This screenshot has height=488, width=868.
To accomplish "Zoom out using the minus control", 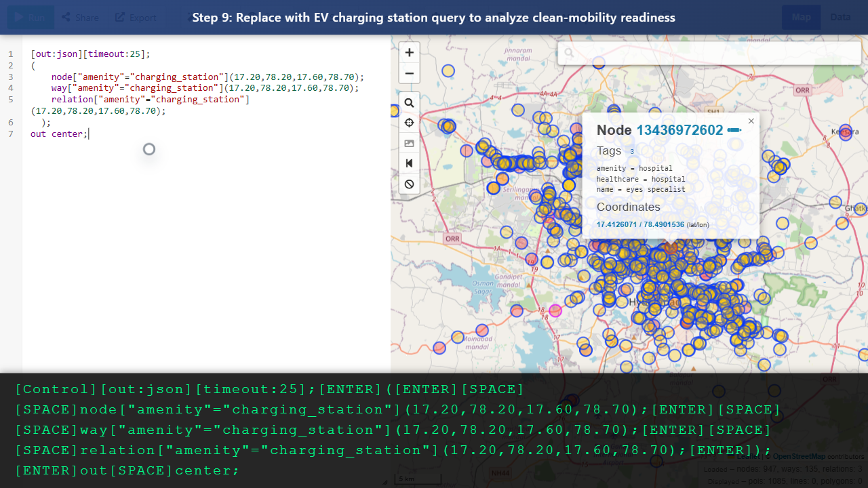I will click(409, 73).
